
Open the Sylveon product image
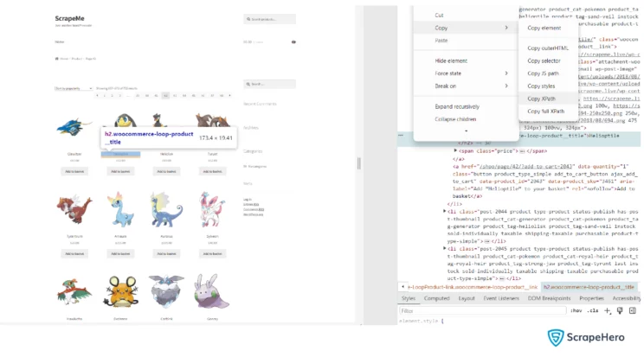[x=212, y=210]
